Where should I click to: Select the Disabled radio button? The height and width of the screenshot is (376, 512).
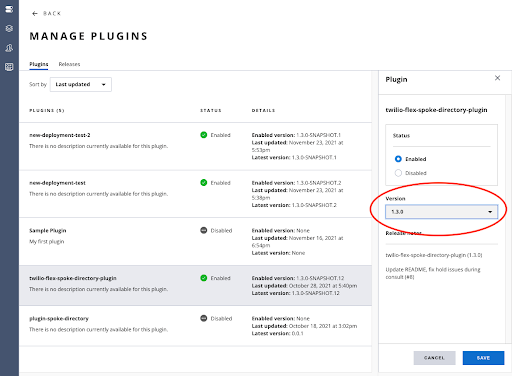tap(398, 173)
